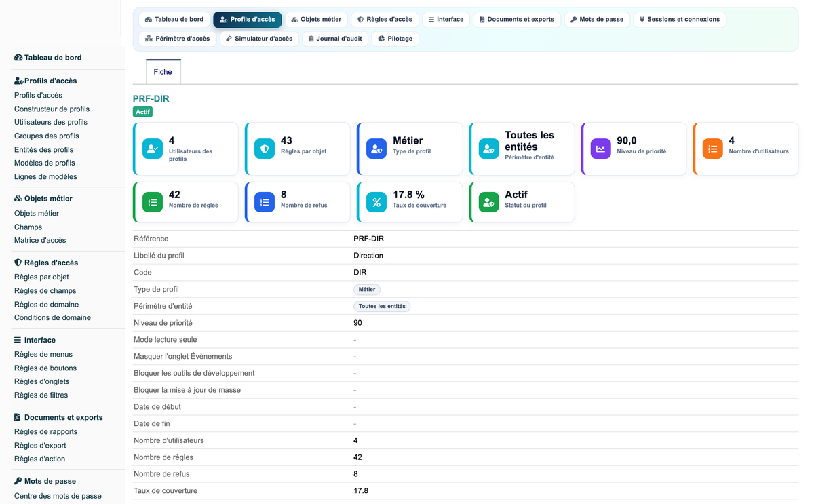Click the Métier badge in Type de profil row
814x504 pixels.
367,290
